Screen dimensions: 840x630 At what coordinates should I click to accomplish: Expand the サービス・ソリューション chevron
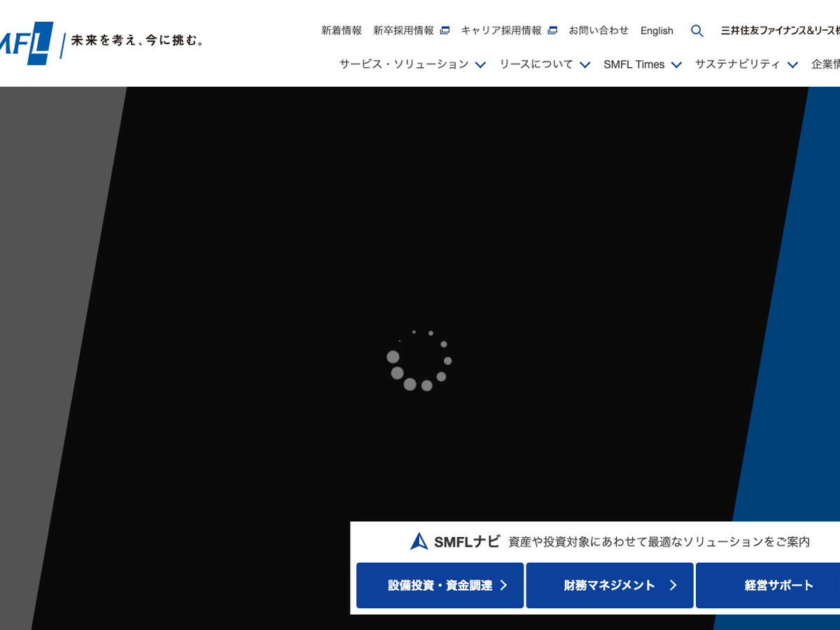(480, 64)
